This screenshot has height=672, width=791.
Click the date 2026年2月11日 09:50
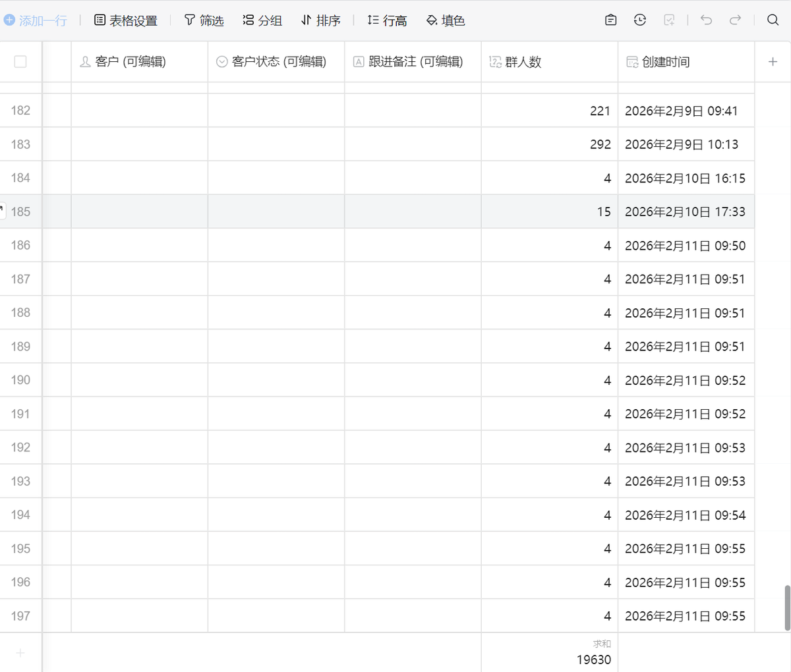point(685,246)
